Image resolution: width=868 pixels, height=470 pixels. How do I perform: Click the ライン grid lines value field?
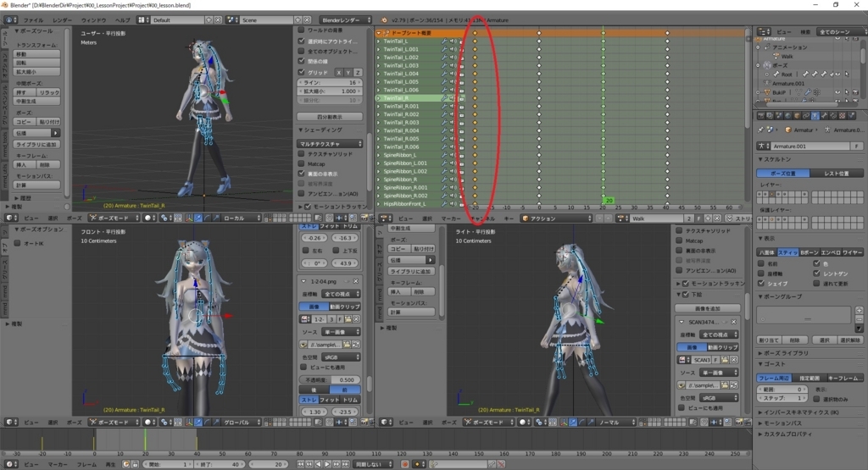[330, 82]
